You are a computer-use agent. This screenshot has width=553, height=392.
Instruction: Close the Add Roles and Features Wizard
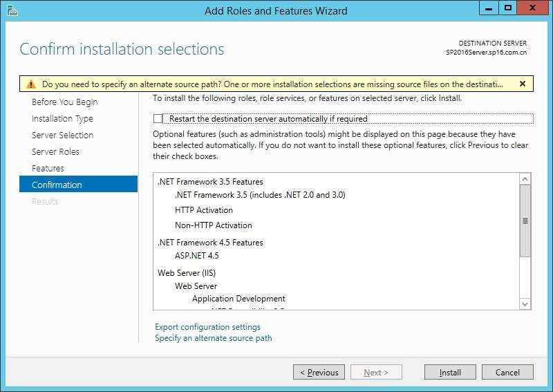click(532, 8)
